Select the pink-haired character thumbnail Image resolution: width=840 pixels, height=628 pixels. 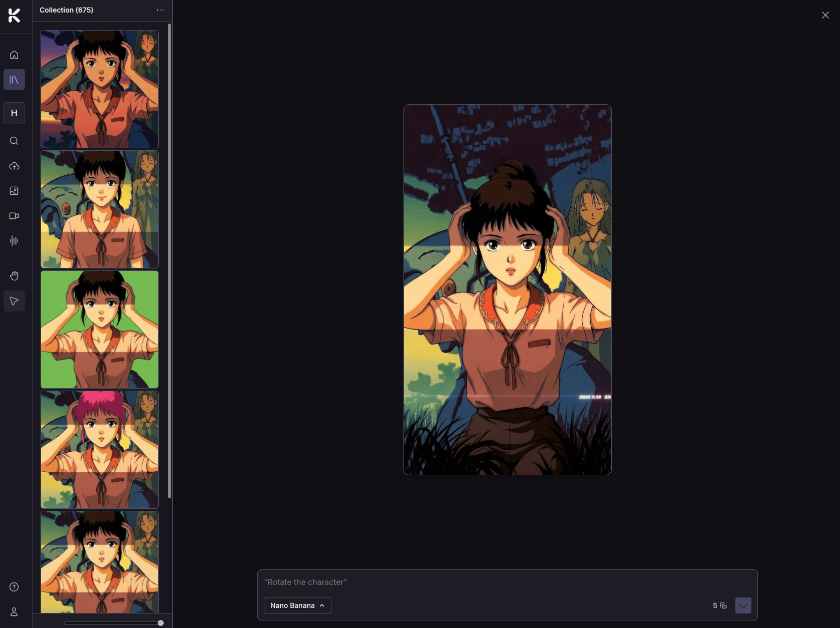point(100,450)
